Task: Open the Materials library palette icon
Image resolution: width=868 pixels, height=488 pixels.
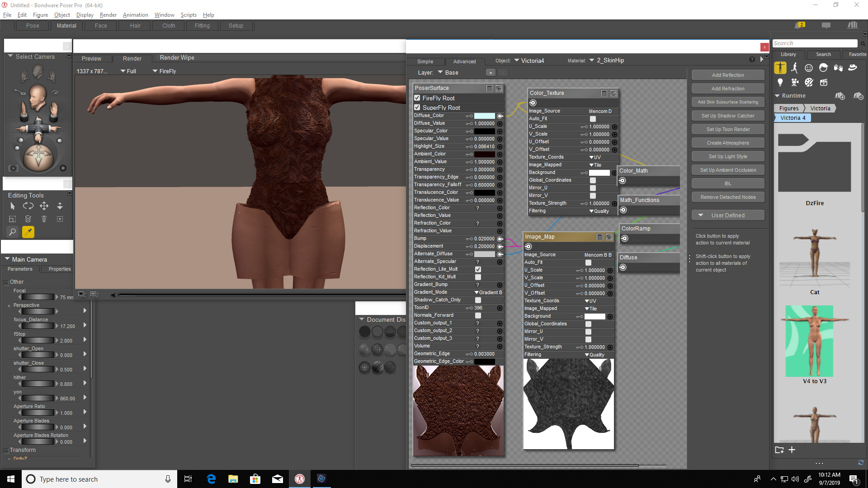Action: pyautogui.click(x=809, y=82)
